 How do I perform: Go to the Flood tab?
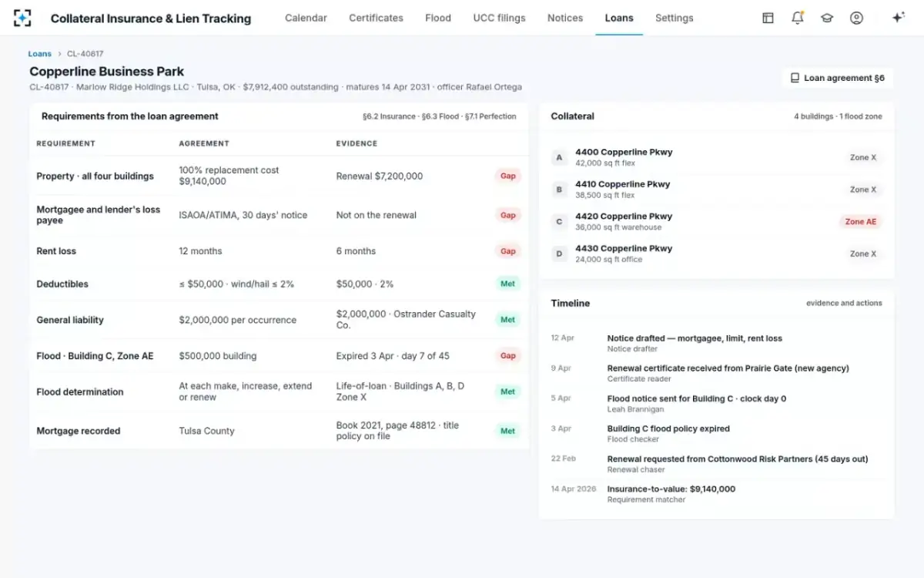(x=438, y=18)
